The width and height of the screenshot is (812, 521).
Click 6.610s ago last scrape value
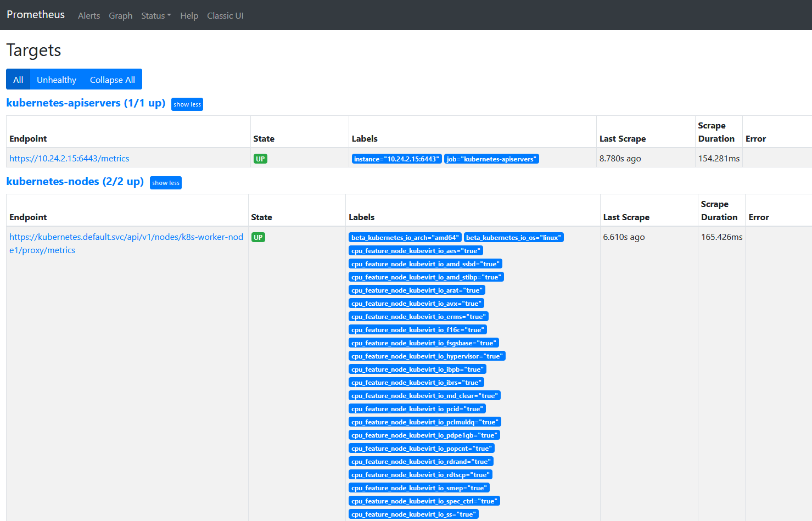pos(624,237)
